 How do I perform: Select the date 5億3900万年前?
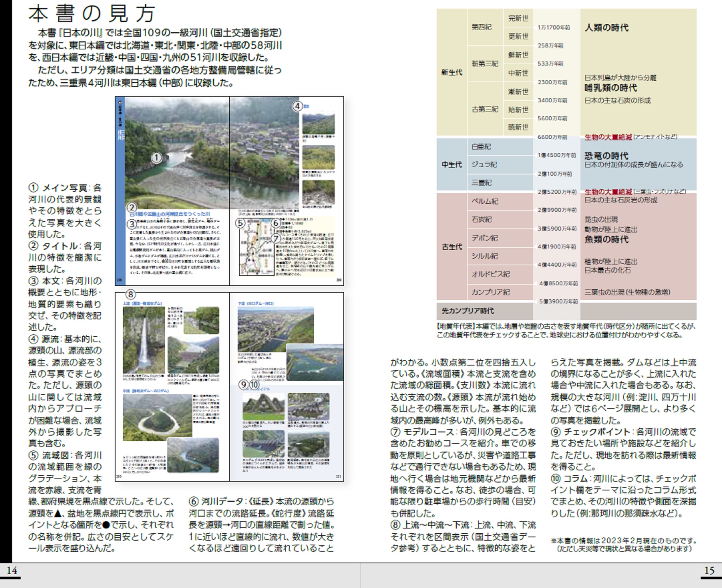pos(559,301)
